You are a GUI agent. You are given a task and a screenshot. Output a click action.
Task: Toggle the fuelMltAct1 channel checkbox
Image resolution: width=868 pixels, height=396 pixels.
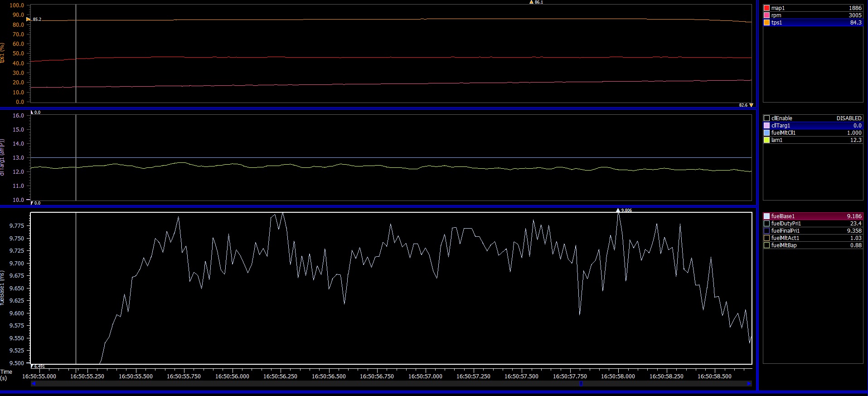[x=766, y=238]
